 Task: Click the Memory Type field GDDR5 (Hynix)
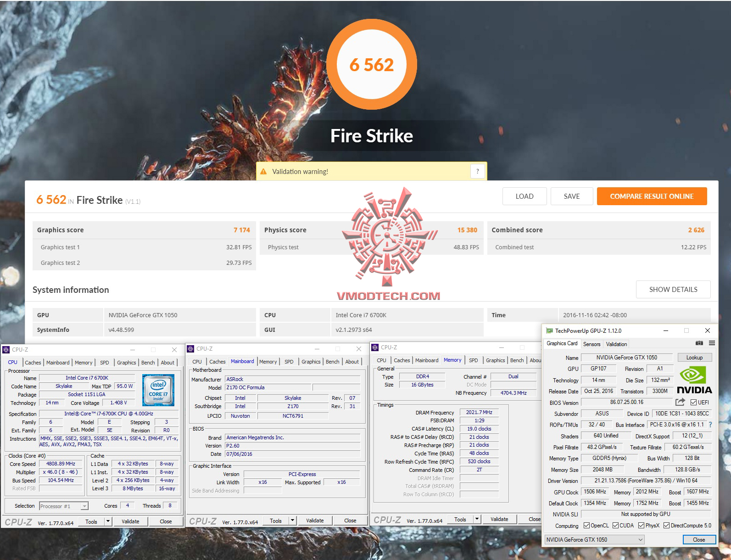[609, 459]
